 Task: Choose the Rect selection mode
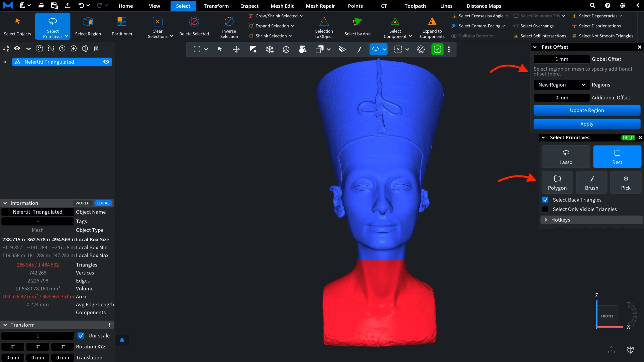click(617, 157)
